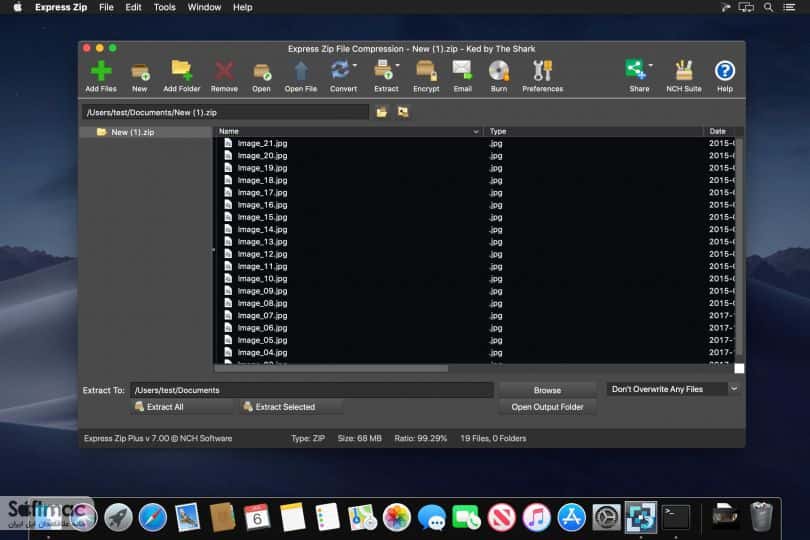Click the Name column sort chevron
810x540 pixels.
click(476, 132)
